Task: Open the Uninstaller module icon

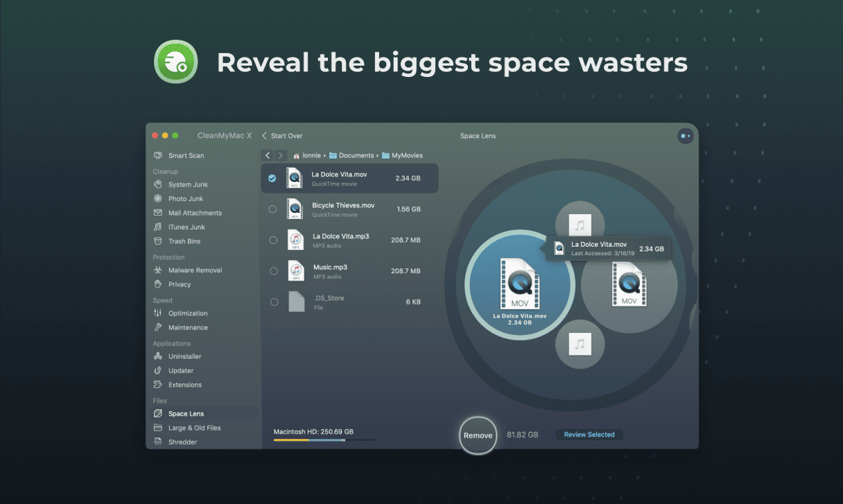Action: 158,356
